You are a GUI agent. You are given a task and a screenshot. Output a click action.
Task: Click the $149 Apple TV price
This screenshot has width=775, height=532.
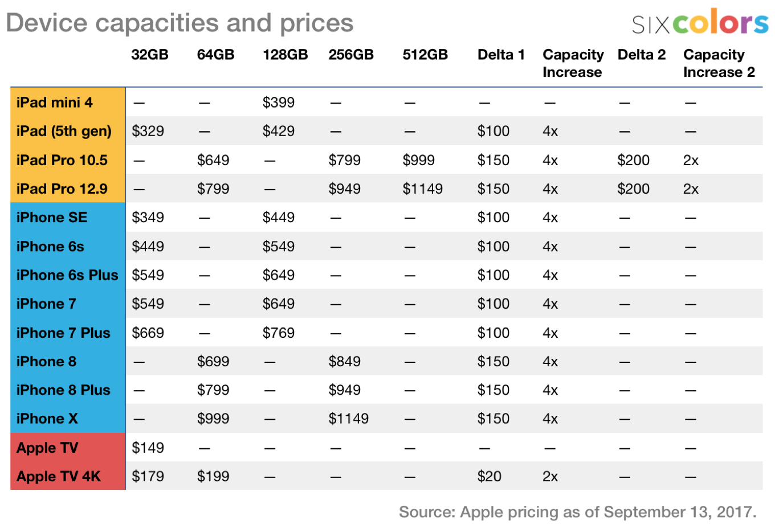148,448
